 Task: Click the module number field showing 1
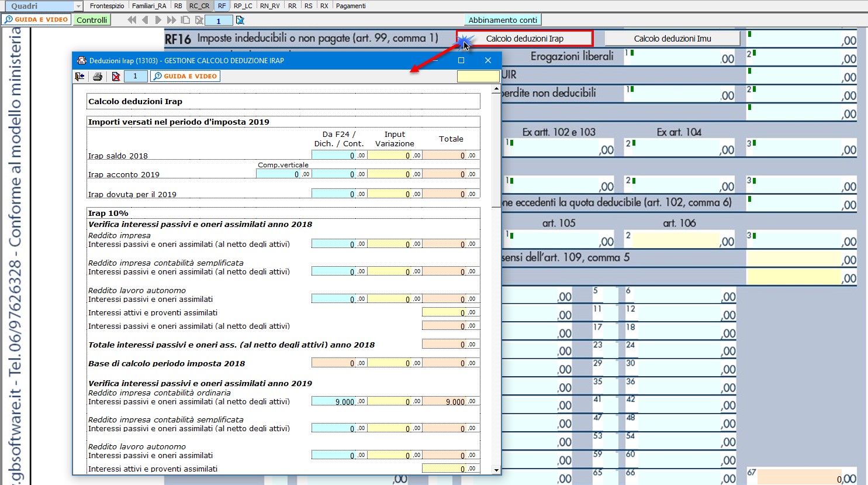(219, 20)
